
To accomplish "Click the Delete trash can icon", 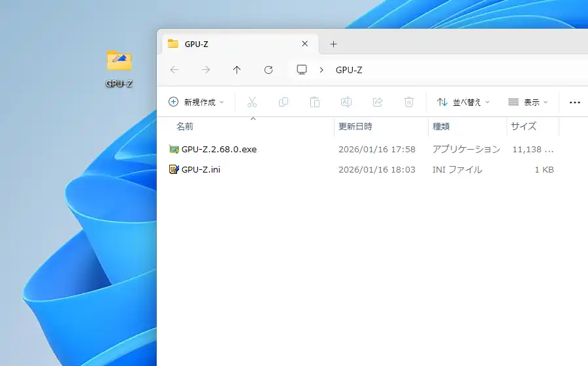I will click(x=409, y=102).
